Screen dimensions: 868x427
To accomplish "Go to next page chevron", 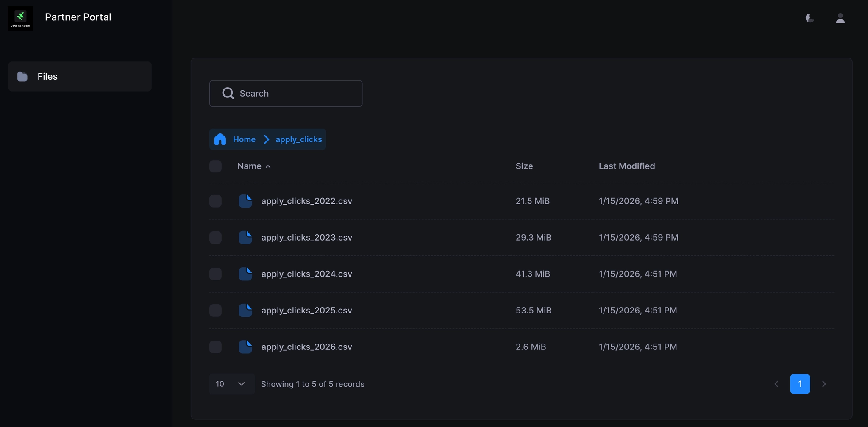I will [823, 384].
